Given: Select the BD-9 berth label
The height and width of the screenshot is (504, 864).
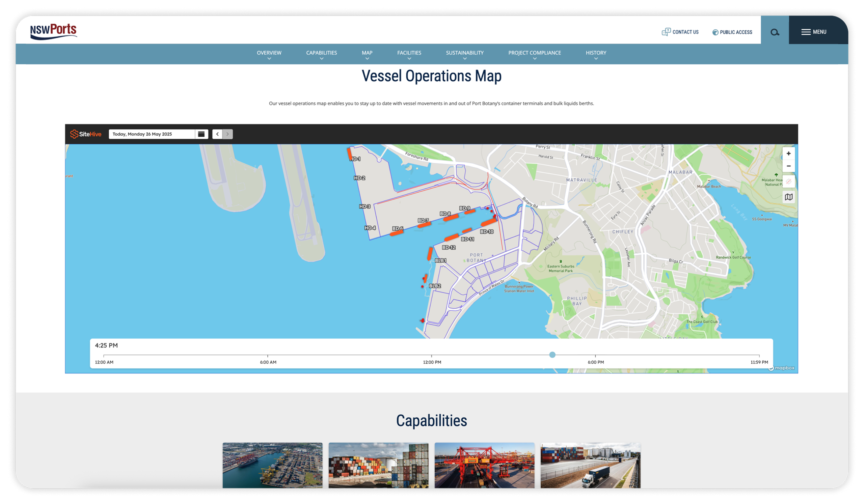Looking at the screenshot, I should coord(465,208).
